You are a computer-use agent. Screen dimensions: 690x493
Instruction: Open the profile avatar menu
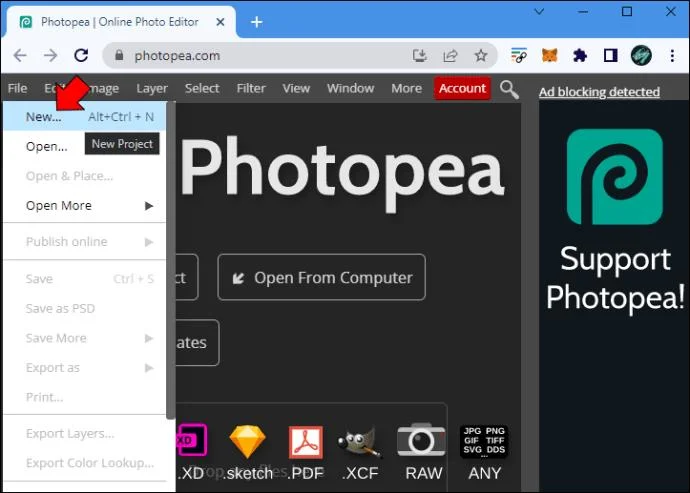641,55
